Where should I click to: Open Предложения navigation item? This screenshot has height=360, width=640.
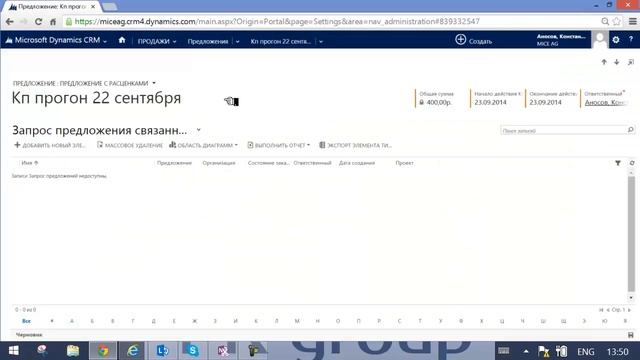pyautogui.click(x=208, y=41)
